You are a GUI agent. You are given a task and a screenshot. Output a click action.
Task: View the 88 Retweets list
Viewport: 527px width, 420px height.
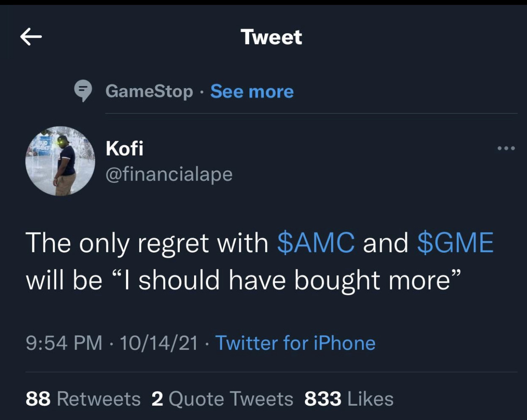click(83, 399)
